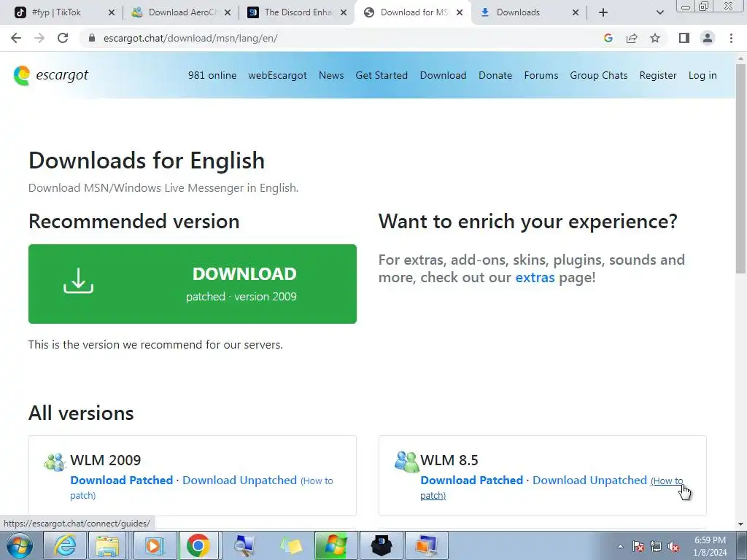Viewport: 747px width, 560px height.
Task: Click Log in navigation link
Action: tap(703, 75)
